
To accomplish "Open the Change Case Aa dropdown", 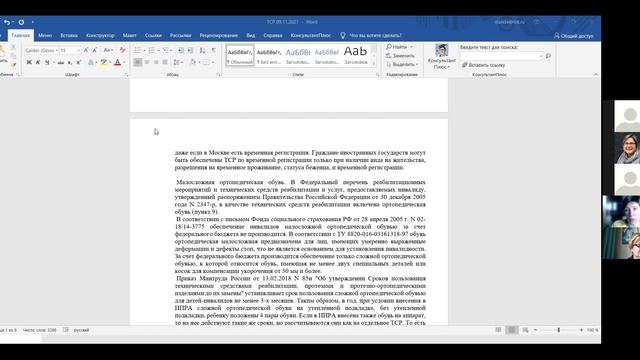I will point(108,50).
